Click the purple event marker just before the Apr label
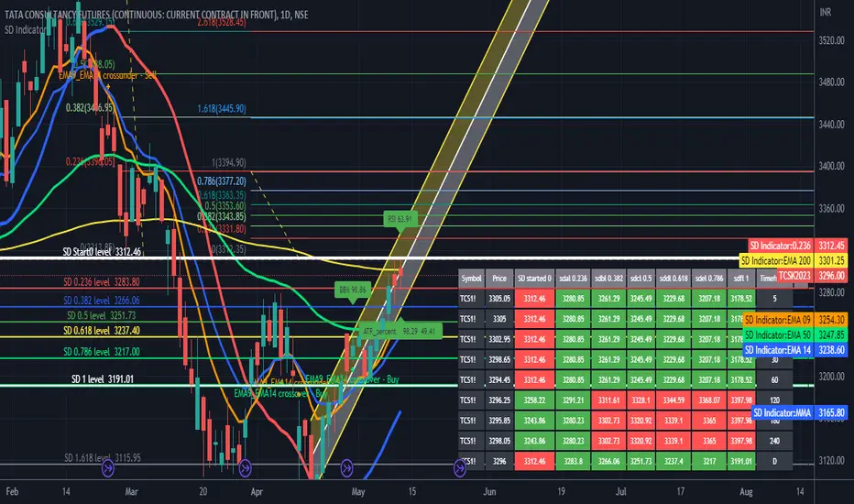Screen dimensions: 854x504 coord(245,467)
